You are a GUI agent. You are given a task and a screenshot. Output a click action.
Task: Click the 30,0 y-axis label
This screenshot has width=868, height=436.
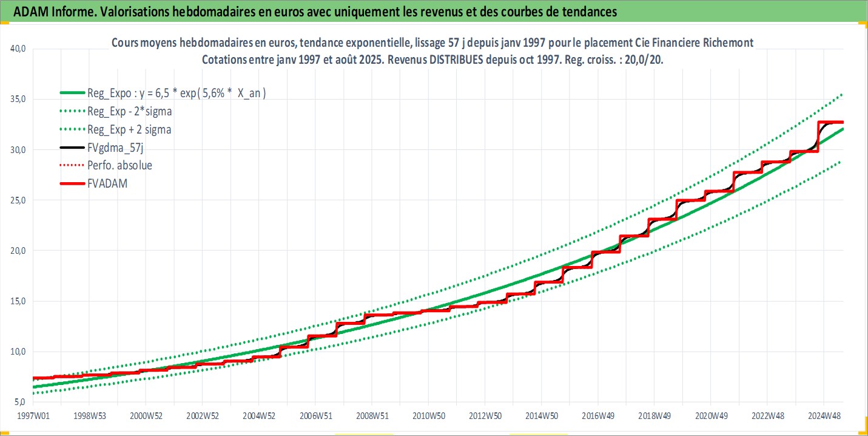point(17,150)
